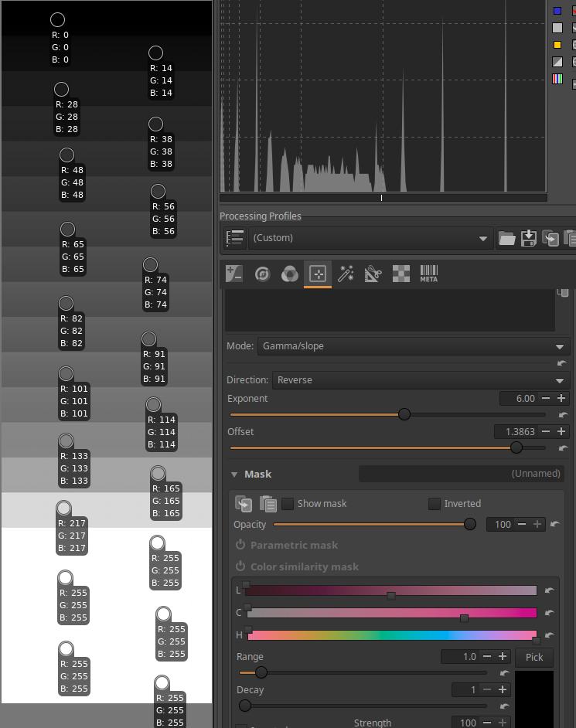Open the Exposure tab icon
This screenshot has height=728, width=576.
(x=234, y=274)
